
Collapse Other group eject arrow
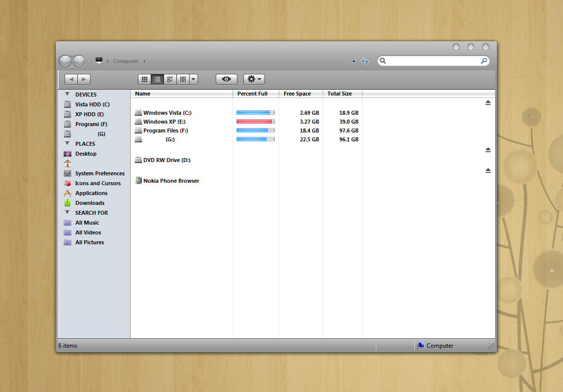[x=488, y=170]
